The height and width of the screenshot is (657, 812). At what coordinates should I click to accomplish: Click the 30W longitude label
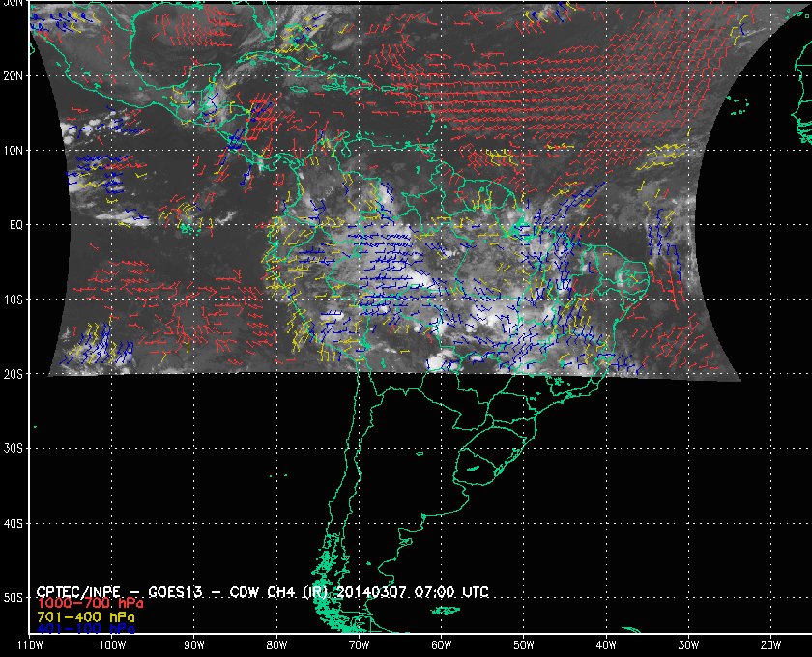(688, 645)
